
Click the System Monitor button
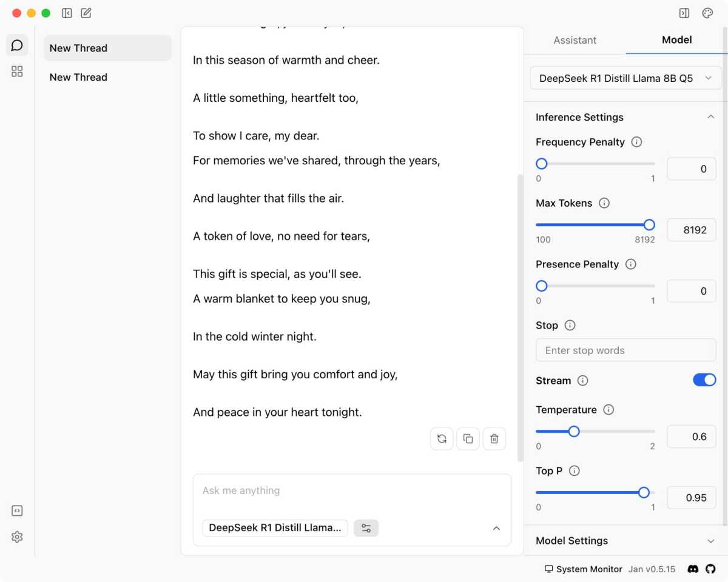pos(583,569)
